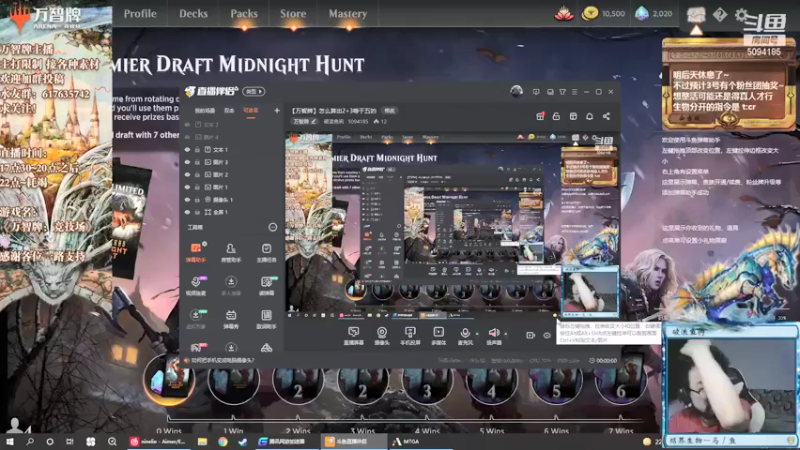Select the 全屏 1 layer row
800x450 pixels.
coord(232,212)
